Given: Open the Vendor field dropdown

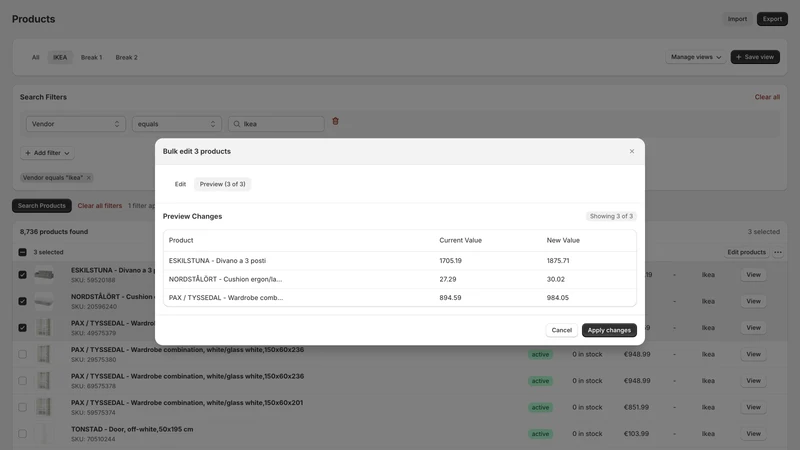Looking at the screenshot, I should 76,124.
